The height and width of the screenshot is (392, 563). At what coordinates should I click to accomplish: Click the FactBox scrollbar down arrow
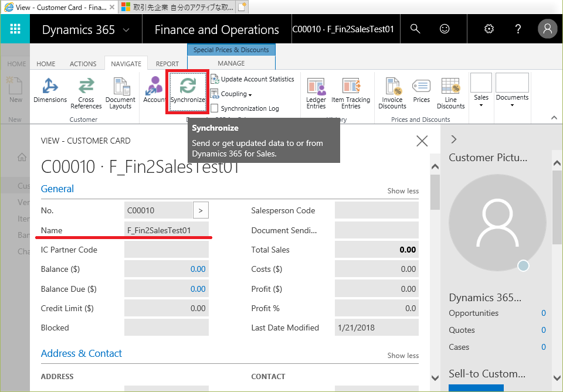557,378
